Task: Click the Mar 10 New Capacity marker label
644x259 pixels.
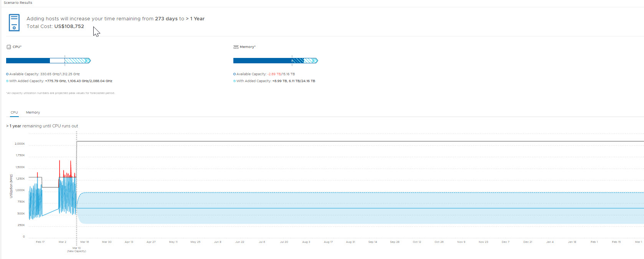Action: 76,249
